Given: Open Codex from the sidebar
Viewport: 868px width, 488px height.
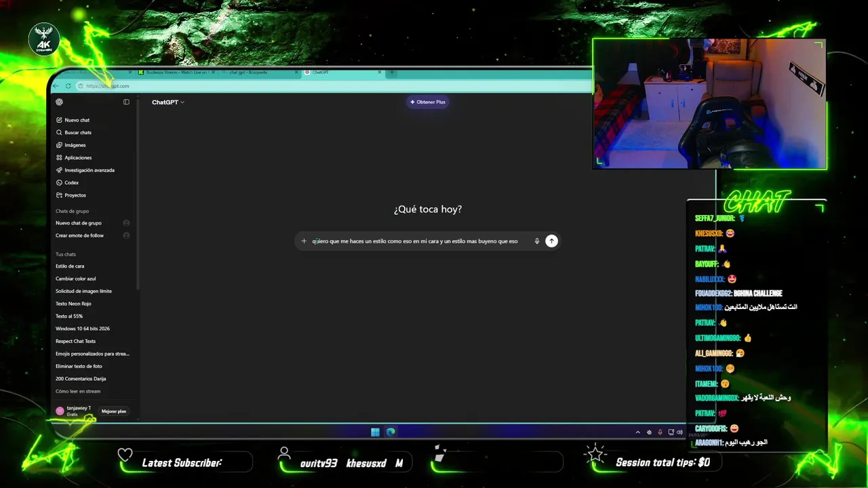Looking at the screenshot, I should (67, 183).
